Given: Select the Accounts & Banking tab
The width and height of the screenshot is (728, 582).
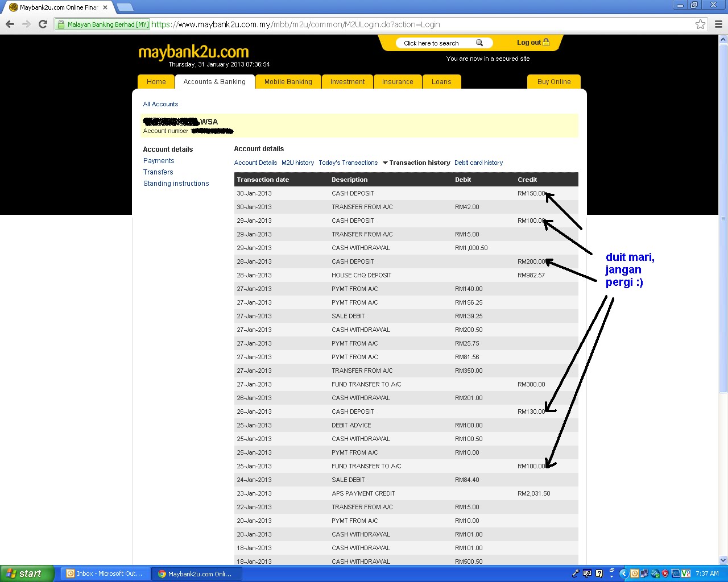Looking at the screenshot, I should tap(214, 82).
